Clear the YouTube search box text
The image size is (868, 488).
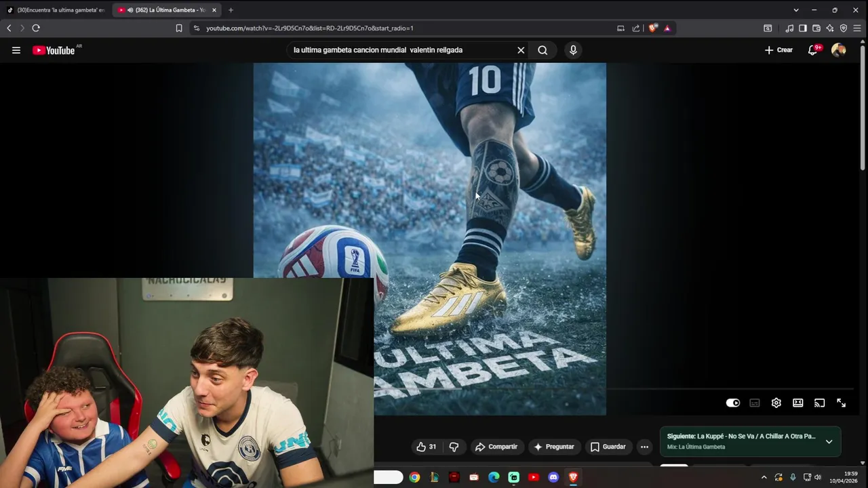click(x=521, y=50)
